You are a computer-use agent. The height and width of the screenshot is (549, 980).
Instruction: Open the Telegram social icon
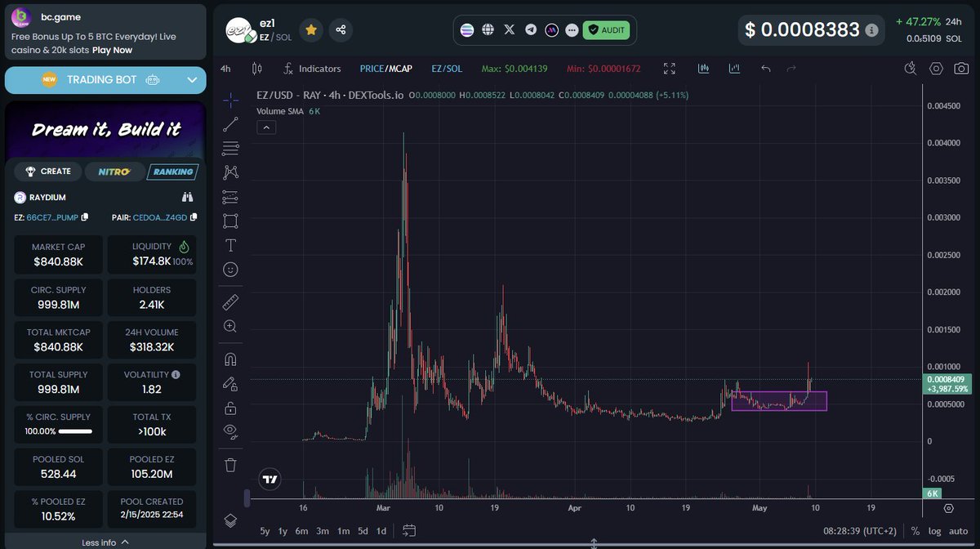click(x=531, y=29)
